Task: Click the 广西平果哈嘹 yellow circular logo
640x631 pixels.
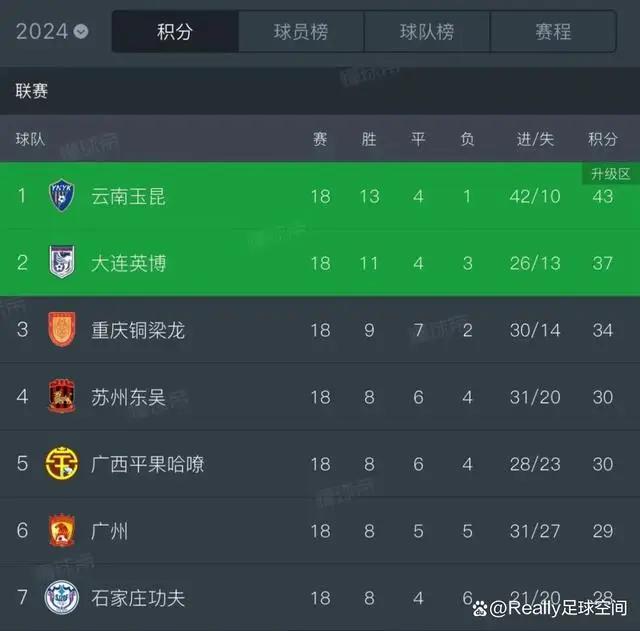Action: (61, 463)
